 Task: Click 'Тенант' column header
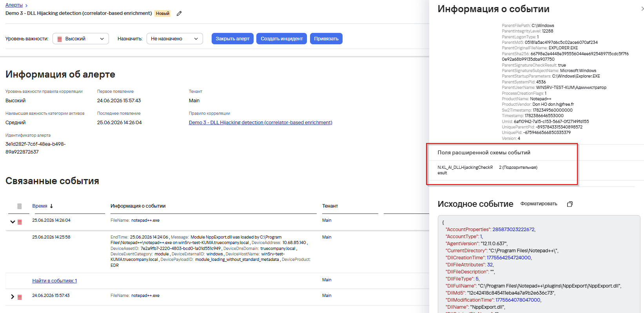(330, 206)
